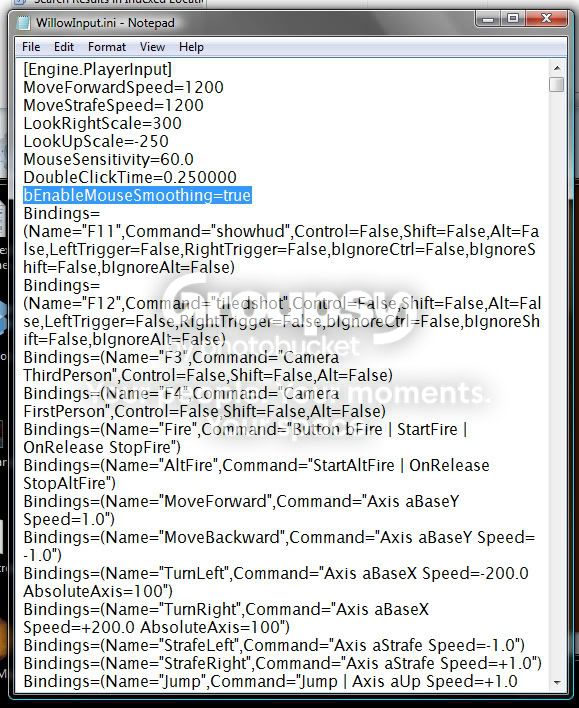579x708 pixels.
Task: Maximize the Notepad window
Action: [x=513, y=19]
